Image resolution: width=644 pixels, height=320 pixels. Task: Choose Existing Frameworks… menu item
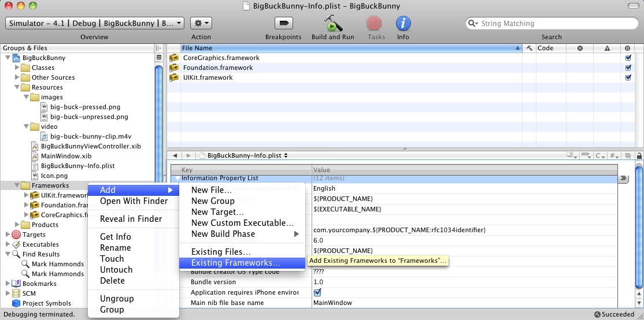click(242, 263)
